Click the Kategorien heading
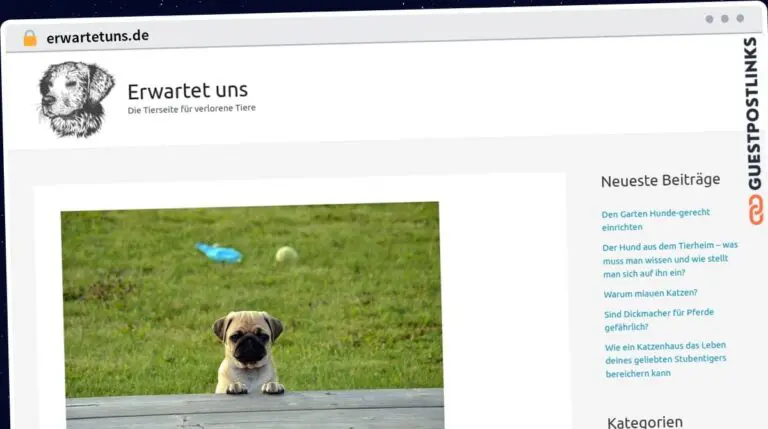768x429 pixels. (x=645, y=422)
